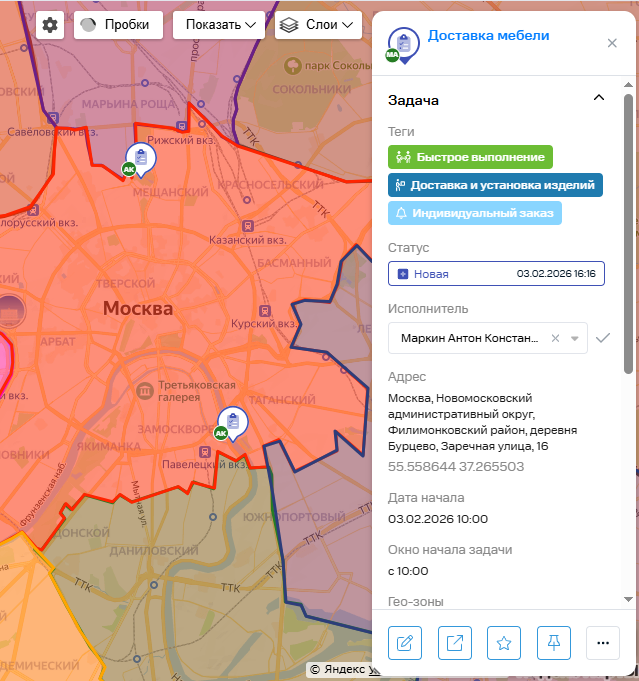Close the Доставка мебели panel
Image resolution: width=639 pixels, height=681 pixels.
pyautogui.click(x=612, y=43)
